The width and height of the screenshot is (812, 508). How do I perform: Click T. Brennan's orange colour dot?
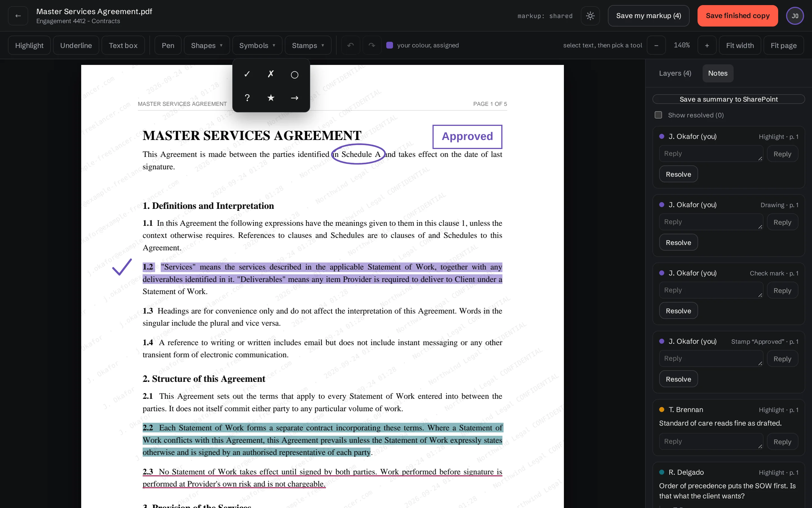tap(662, 410)
